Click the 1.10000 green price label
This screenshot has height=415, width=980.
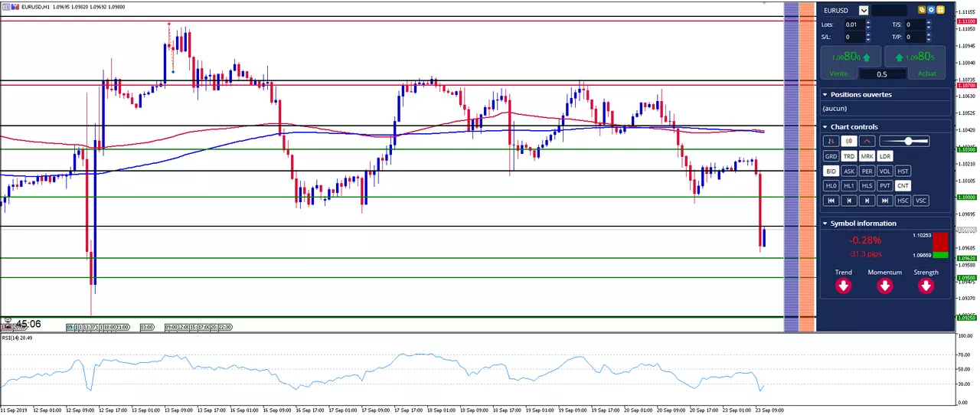[x=966, y=197]
